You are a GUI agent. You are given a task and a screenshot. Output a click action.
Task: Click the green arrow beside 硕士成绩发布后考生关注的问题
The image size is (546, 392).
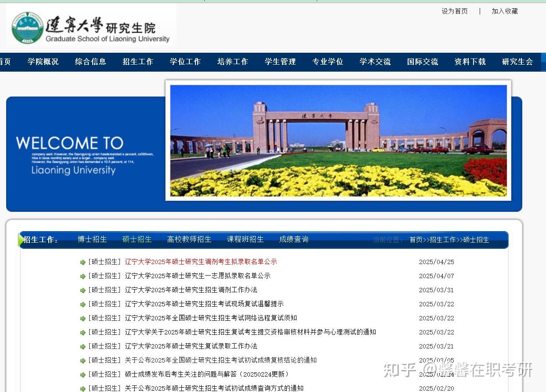coord(83,375)
